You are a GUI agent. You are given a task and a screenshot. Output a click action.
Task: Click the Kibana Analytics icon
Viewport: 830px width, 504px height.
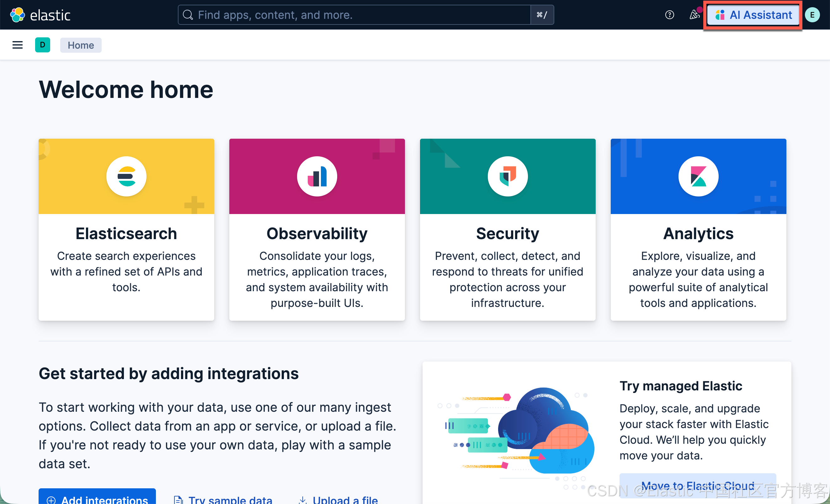point(698,176)
